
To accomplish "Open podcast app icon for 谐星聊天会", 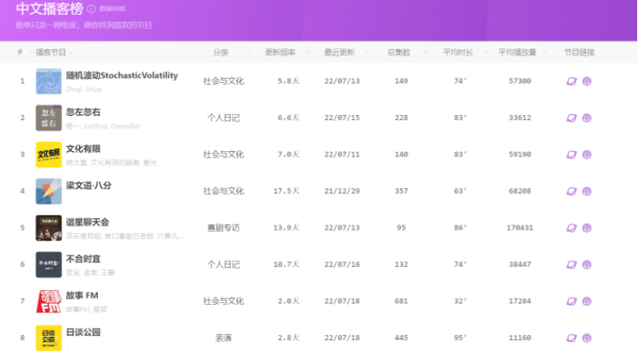I will (x=587, y=228).
